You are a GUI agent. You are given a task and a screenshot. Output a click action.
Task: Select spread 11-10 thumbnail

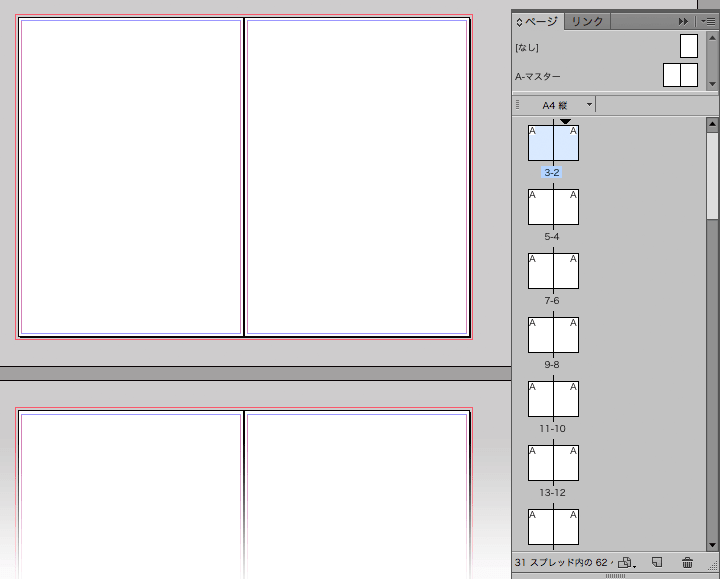pos(553,399)
